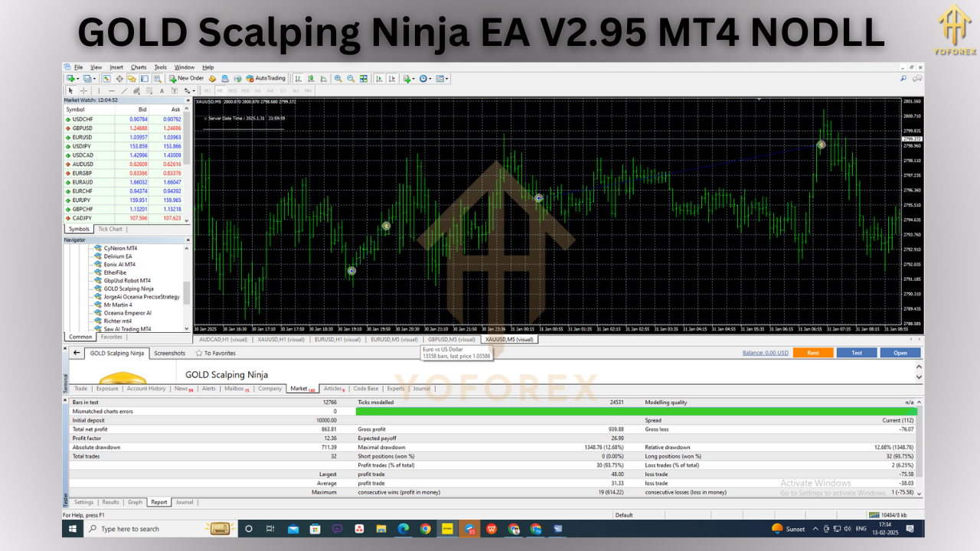This screenshot has width=980, height=551.
Task: Click the Rent button
Action: pos(813,353)
